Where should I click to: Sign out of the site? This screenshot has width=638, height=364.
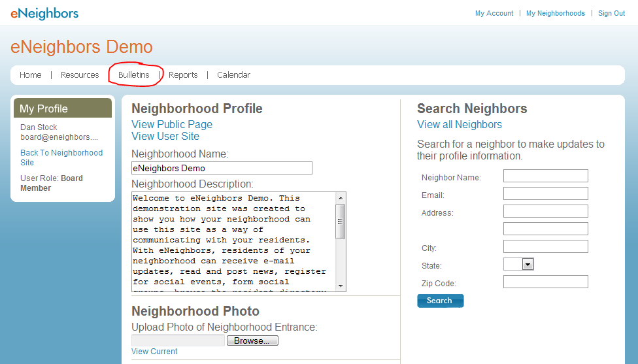click(x=611, y=13)
